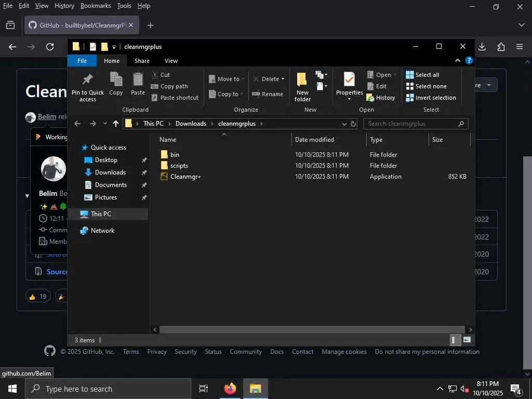Open Bookmarks menu in Firefox
Image resolution: width=532 pixels, height=399 pixels.
96,6
